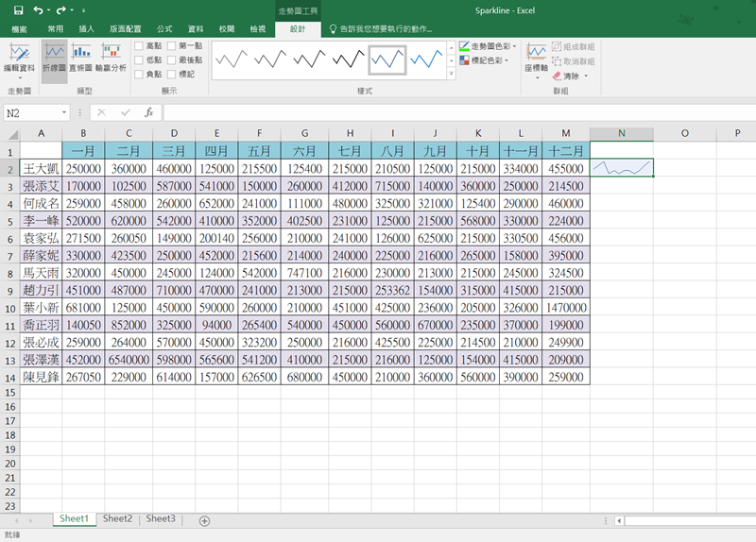Open the 插入 Insert ribbon tab
Screen dimensions: 756x542
tap(86, 29)
